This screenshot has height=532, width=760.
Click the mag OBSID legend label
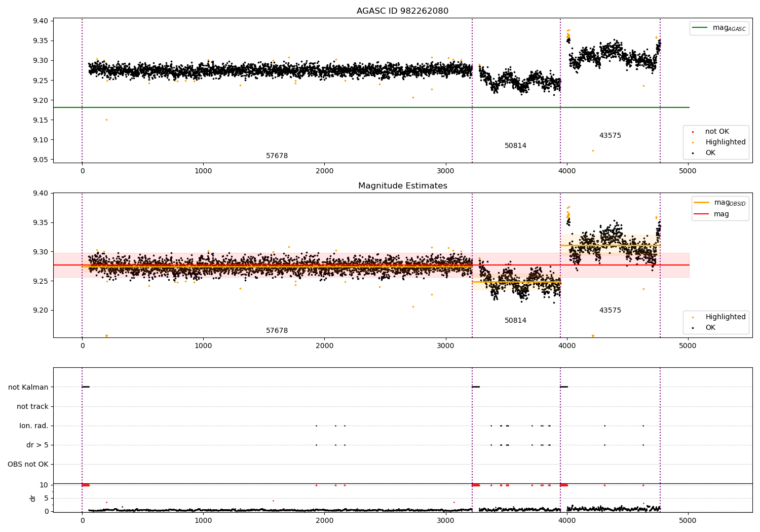pos(730,203)
